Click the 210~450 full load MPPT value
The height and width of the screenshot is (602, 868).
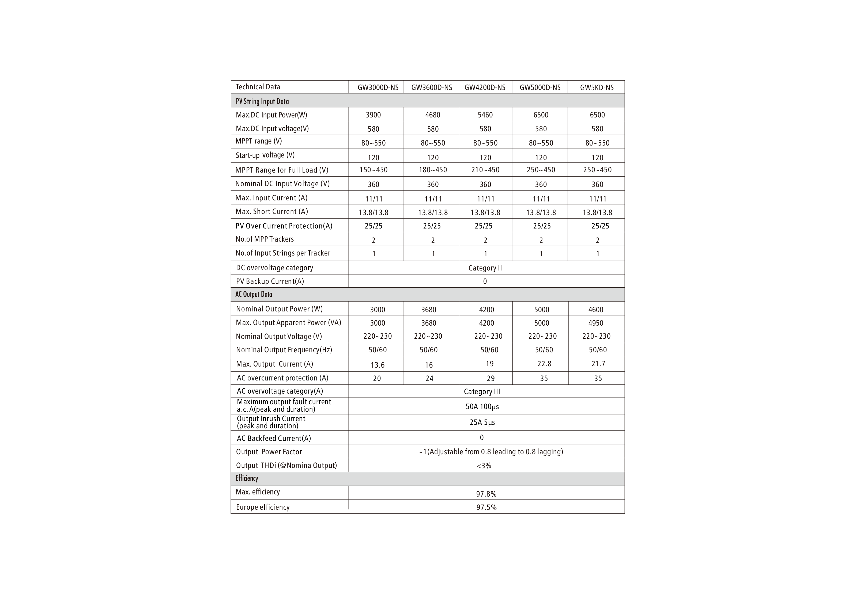(x=485, y=170)
